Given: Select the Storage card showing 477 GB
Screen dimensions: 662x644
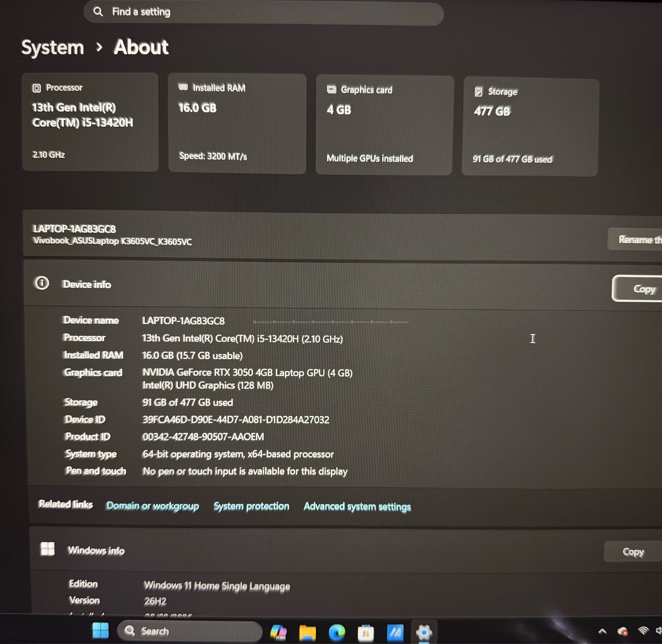Looking at the screenshot, I should pos(530,127).
